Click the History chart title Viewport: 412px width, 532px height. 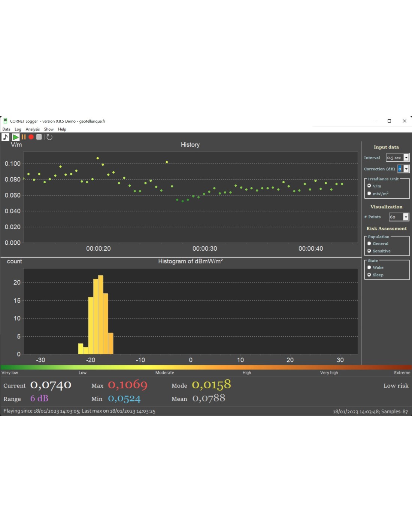[190, 145]
